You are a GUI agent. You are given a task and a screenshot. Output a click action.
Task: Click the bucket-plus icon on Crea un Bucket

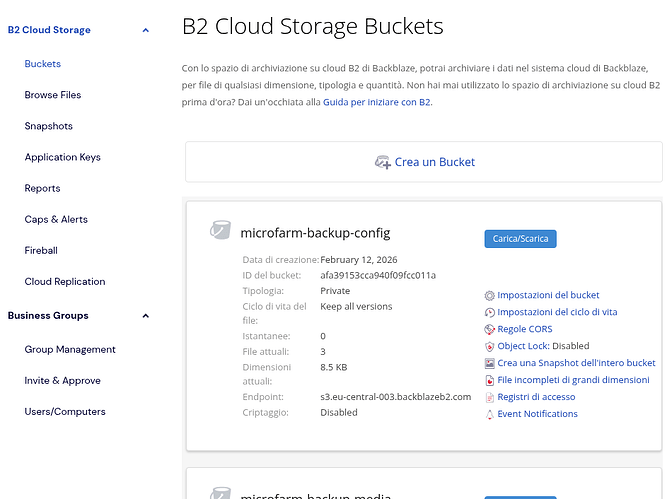(382, 162)
